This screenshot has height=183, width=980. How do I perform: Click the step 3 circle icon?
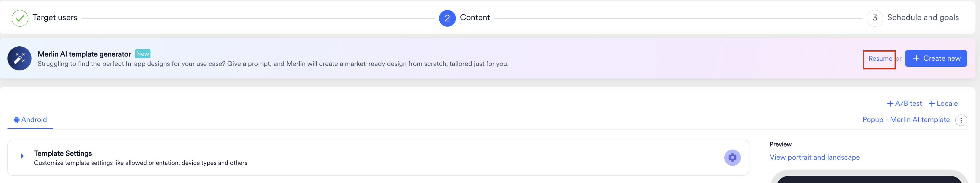click(874, 18)
